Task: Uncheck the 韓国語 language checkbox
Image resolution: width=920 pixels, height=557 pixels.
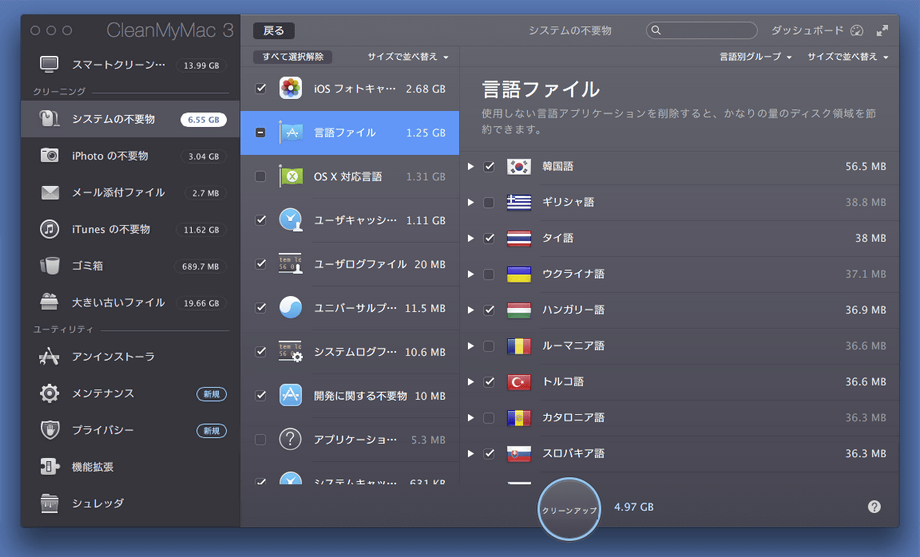Action: point(489,166)
